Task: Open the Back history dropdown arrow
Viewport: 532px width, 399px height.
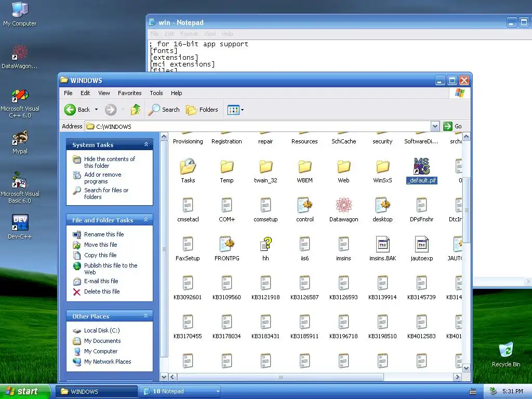Action: [96, 110]
